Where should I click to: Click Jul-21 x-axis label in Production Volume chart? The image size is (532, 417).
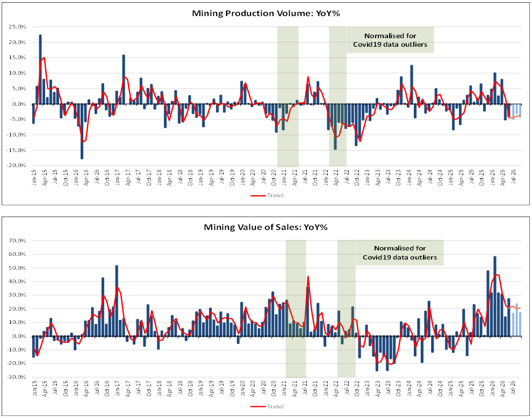pyautogui.click(x=305, y=177)
